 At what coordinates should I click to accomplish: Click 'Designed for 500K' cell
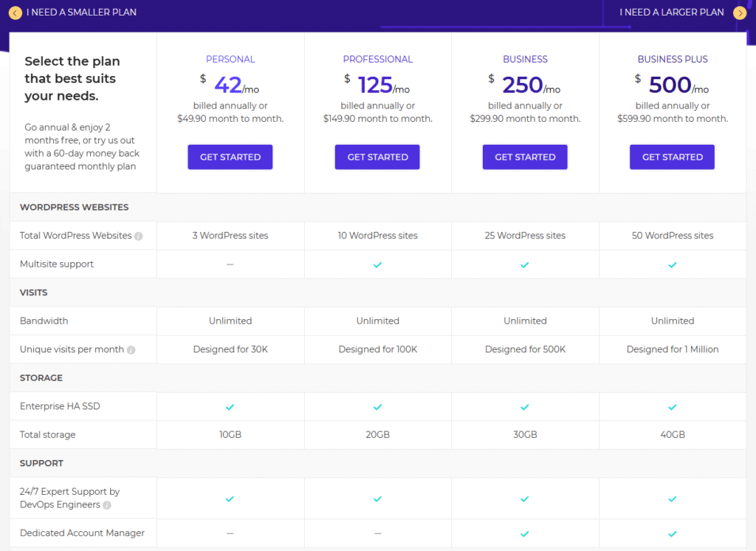pos(525,349)
